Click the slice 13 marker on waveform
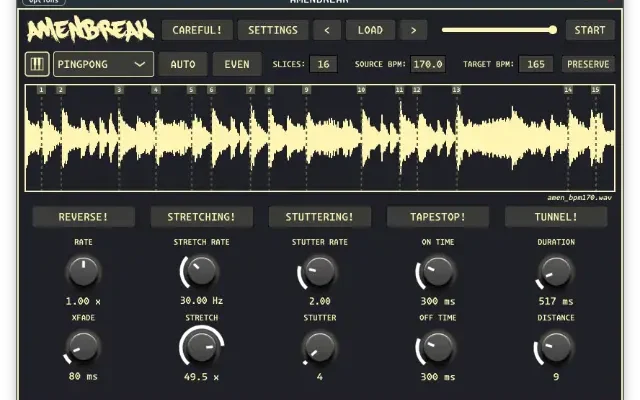 pos(456,90)
